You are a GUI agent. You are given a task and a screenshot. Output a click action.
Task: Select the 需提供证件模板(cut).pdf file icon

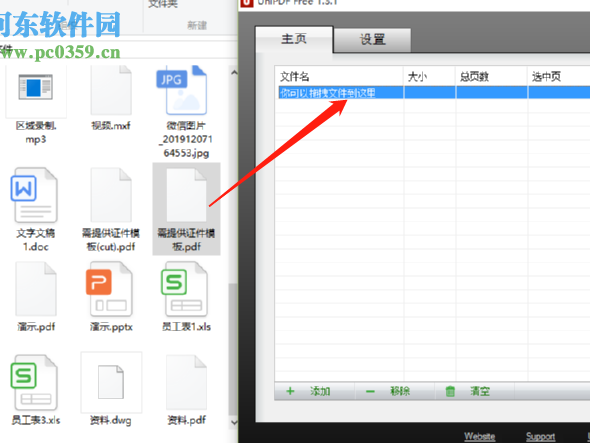point(111,195)
